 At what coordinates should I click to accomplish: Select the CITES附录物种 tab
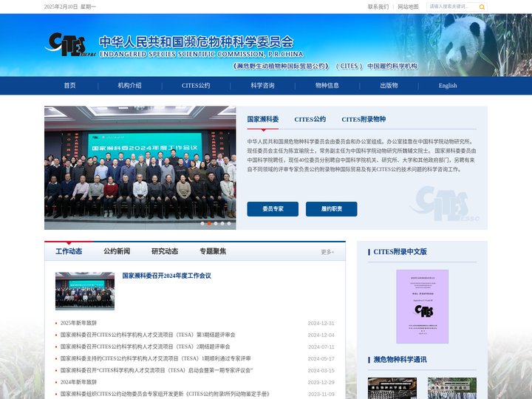tap(364, 119)
